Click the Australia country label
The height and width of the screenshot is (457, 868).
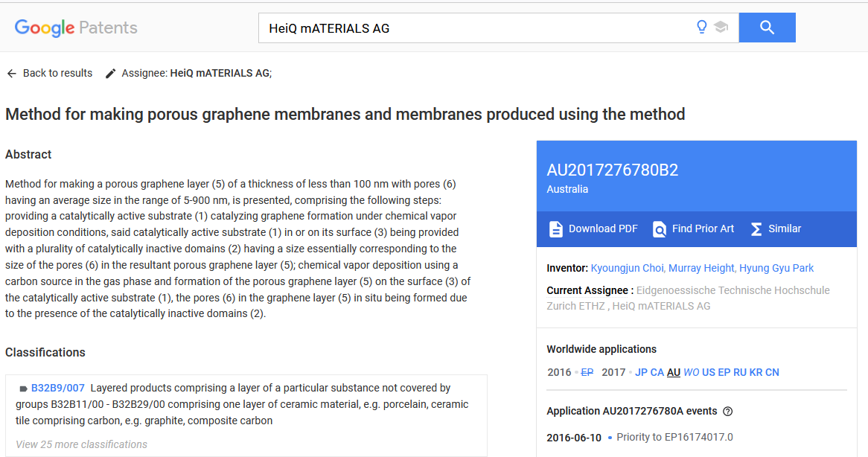tap(567, 189)
